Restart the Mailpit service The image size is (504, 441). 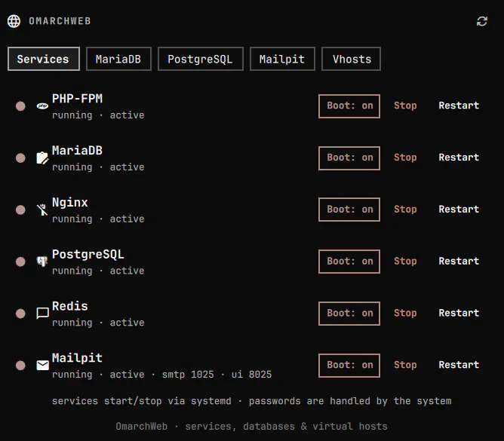[459, 365]
